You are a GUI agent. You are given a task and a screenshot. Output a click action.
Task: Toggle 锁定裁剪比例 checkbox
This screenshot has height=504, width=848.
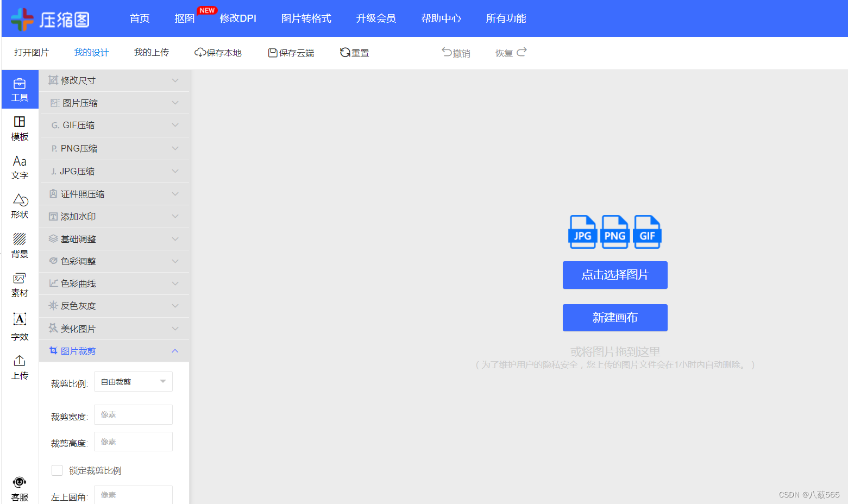click(x=57, y=470)
